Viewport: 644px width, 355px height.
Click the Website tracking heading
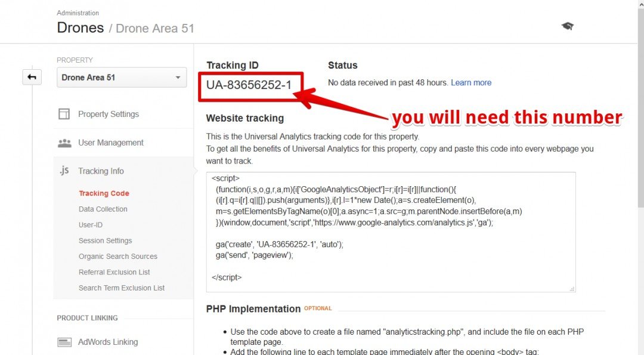245,118
